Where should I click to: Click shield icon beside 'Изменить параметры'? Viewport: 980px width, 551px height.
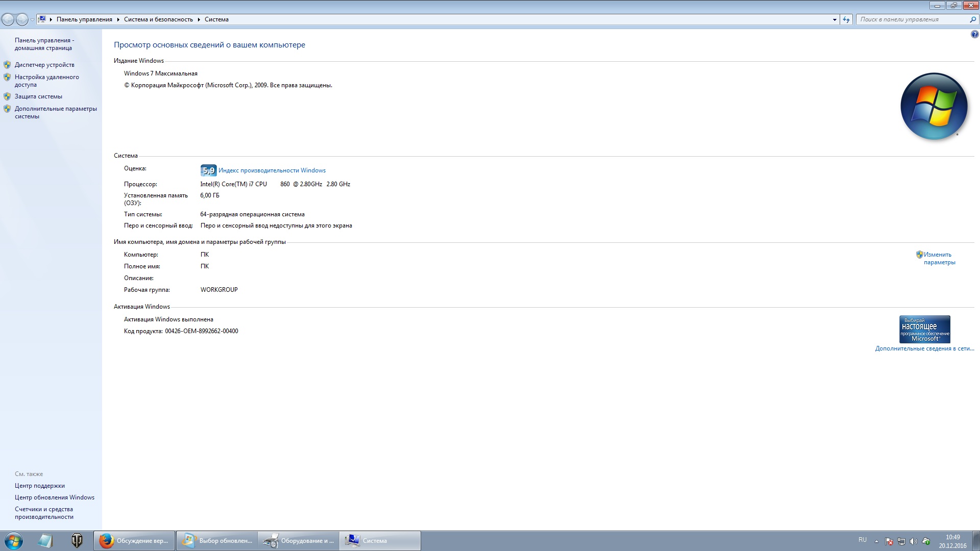click(919, 254)
